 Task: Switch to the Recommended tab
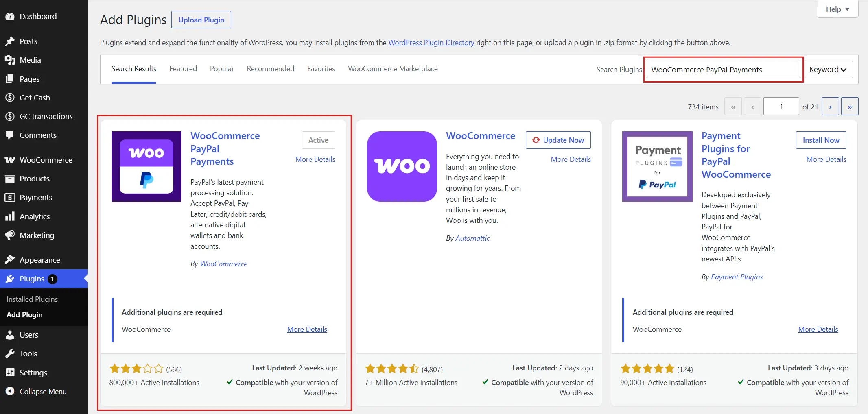[271, 69]
